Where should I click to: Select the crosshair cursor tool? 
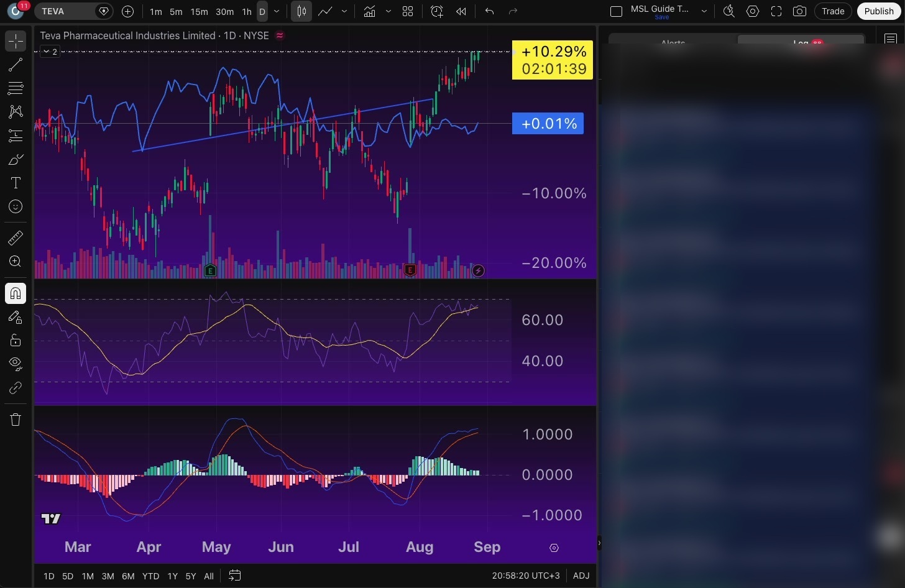(x=16, y=41)
